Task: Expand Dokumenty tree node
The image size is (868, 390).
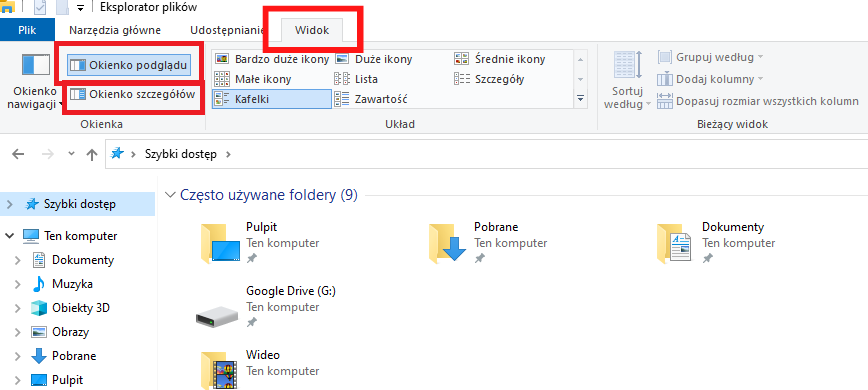Action: tap(18, 260)
